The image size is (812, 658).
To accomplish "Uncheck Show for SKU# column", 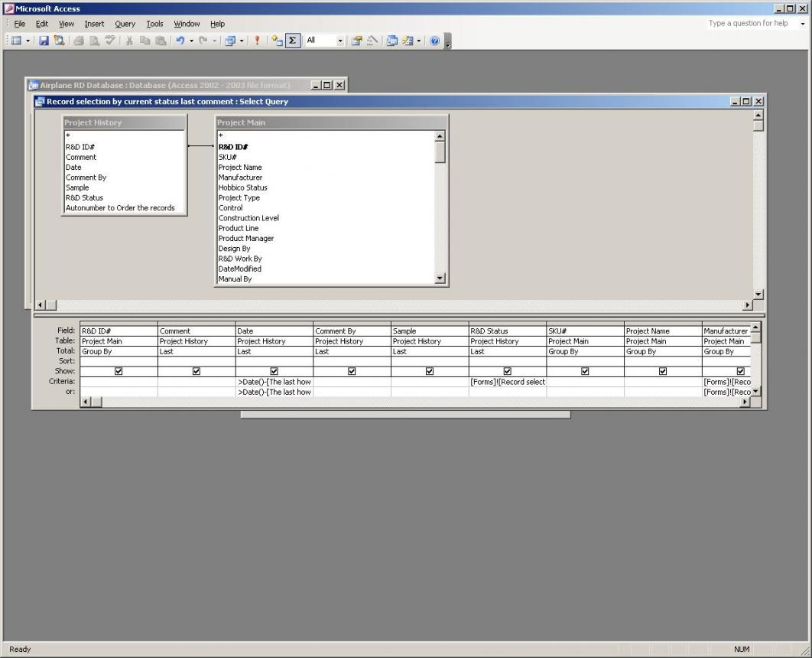I will point(585,371).
